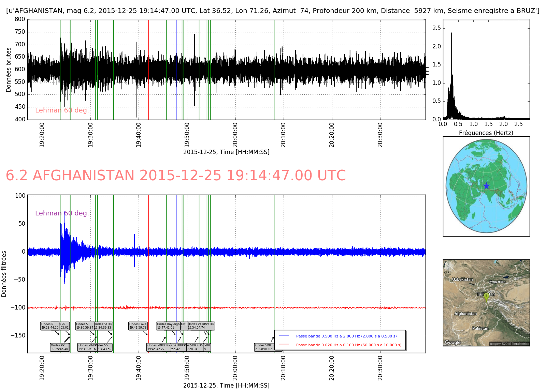Click the pink 6.2 AFGHANISTAN headline
The image size is (546, 392).
click(176, 176)
